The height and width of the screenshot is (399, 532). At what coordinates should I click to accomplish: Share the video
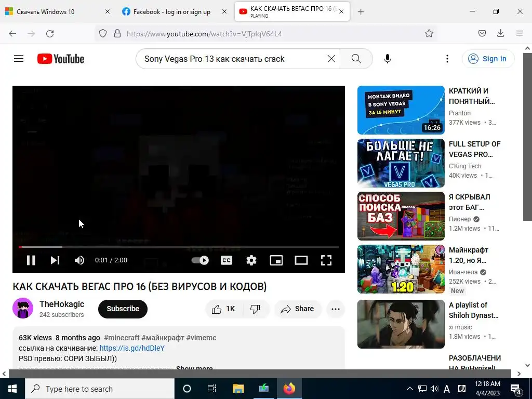(298, 309)
